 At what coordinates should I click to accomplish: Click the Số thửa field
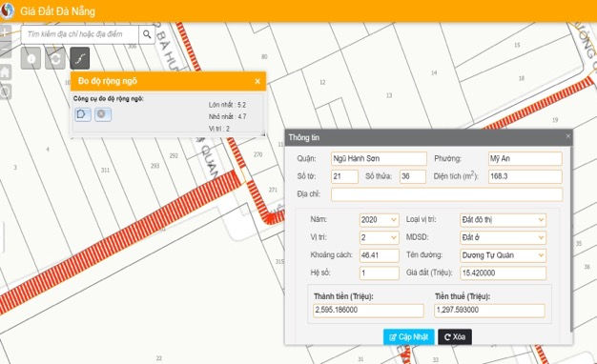(x=413, y=176)
